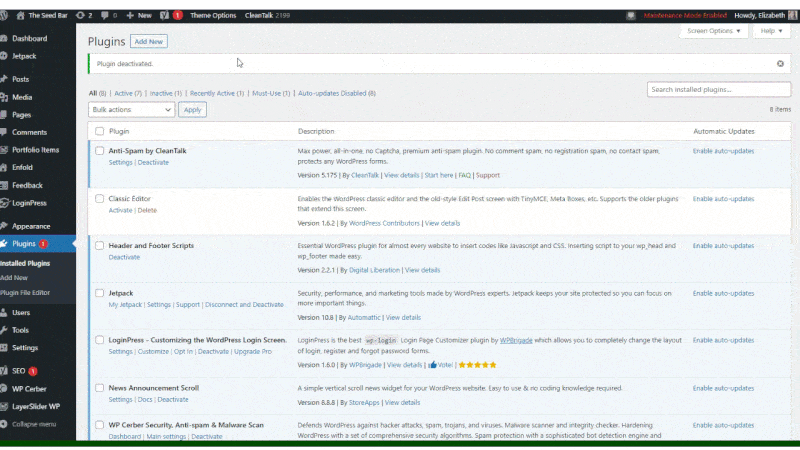Screen dimensions: 800x450
Task: Expand the Help panel
Action: (x=771, y=31)
